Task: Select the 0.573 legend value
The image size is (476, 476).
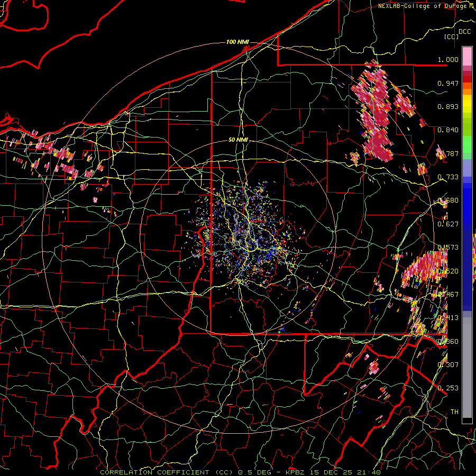Action: 448,248
